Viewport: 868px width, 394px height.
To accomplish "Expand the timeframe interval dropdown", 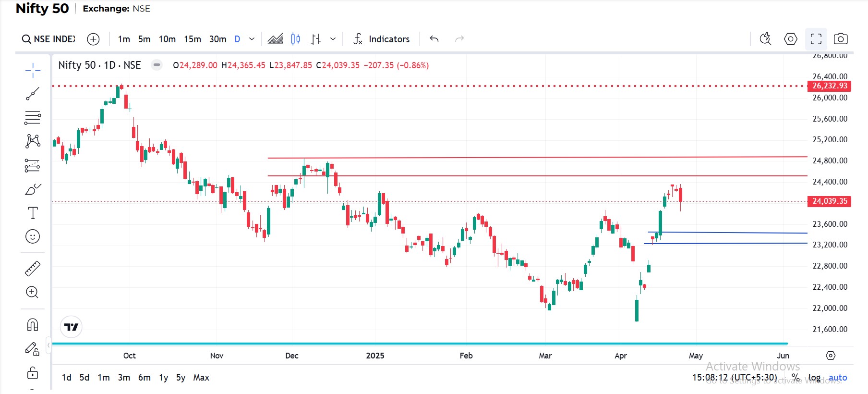I will [x=252, y=39].
